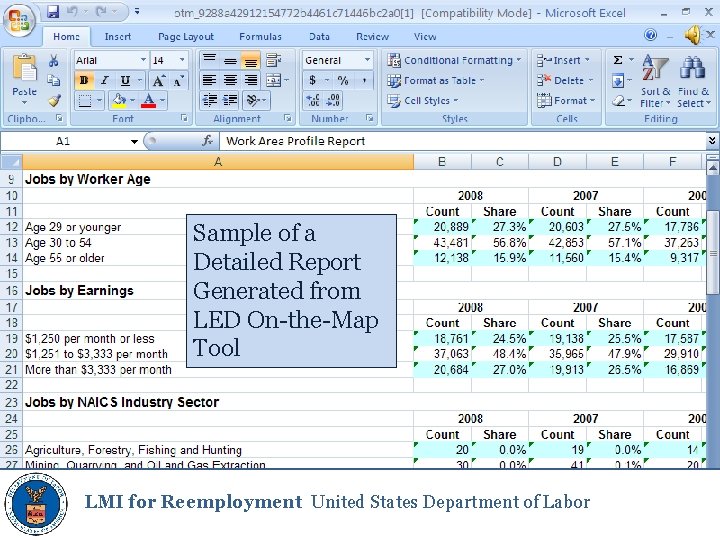The image size is (720, 540).
Task: Open the Arial font name dropdown
Action: [x=143, y=60]
